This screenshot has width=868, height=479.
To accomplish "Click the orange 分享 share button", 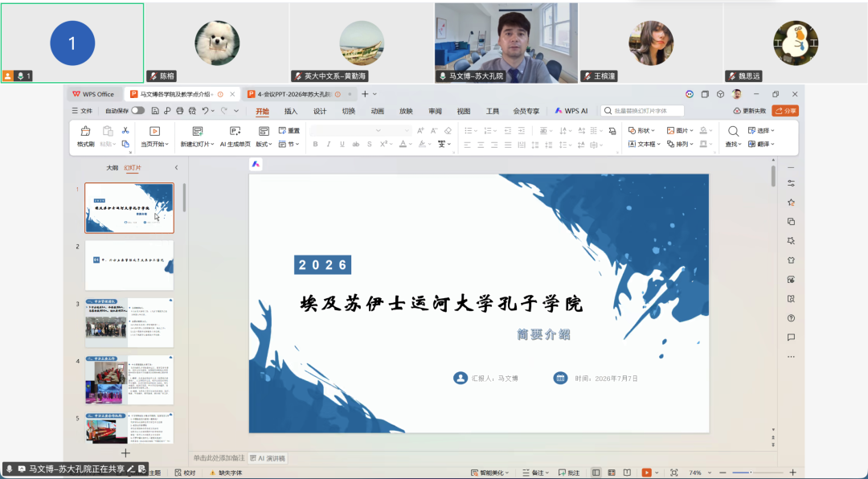I will coord(785,111).
